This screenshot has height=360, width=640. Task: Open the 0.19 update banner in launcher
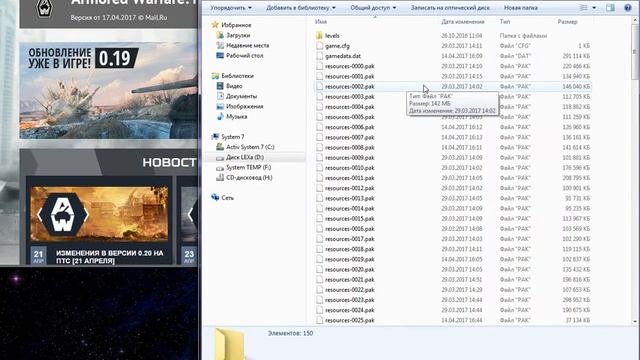108,91
